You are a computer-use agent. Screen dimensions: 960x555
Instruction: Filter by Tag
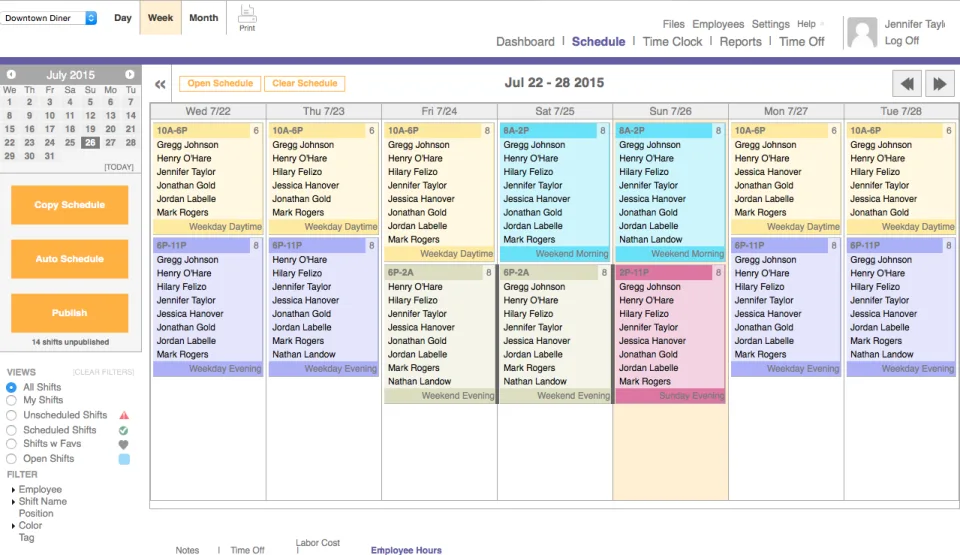[26, 537]
